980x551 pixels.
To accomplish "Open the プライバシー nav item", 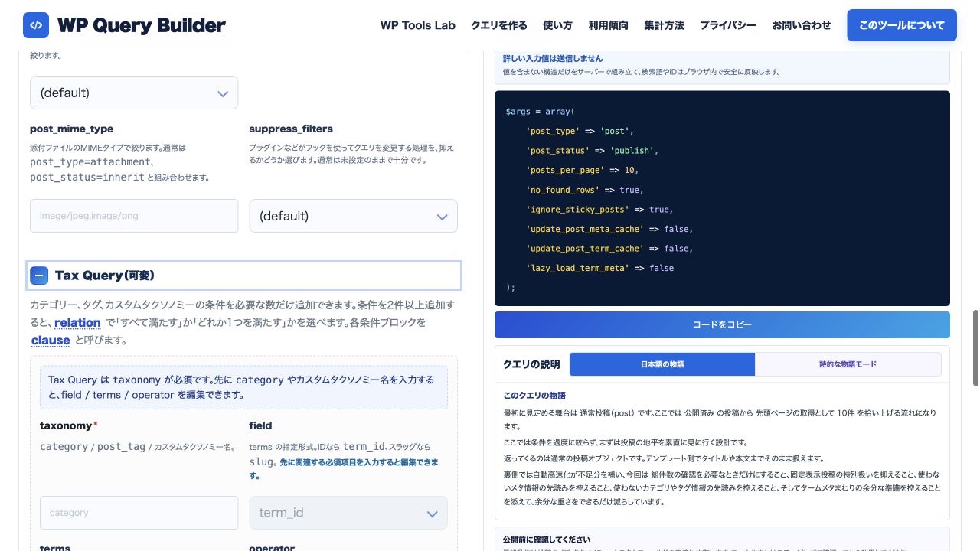I will pyautogui.click(x=727, y=25).
